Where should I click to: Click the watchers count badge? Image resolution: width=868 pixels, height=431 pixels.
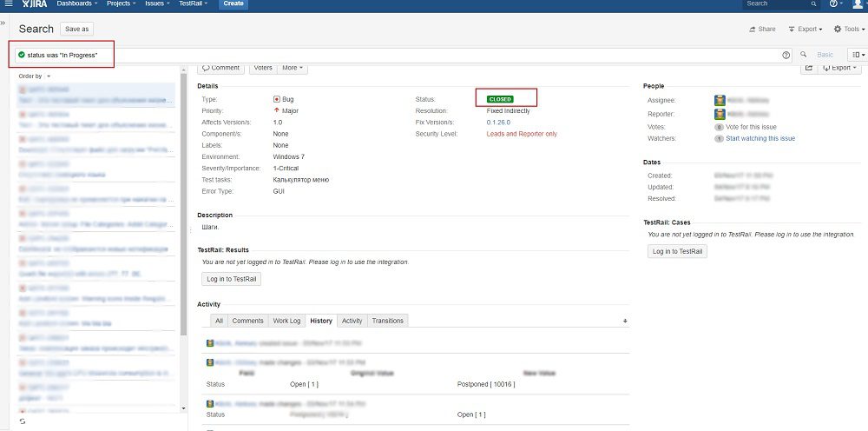point(719,138)
